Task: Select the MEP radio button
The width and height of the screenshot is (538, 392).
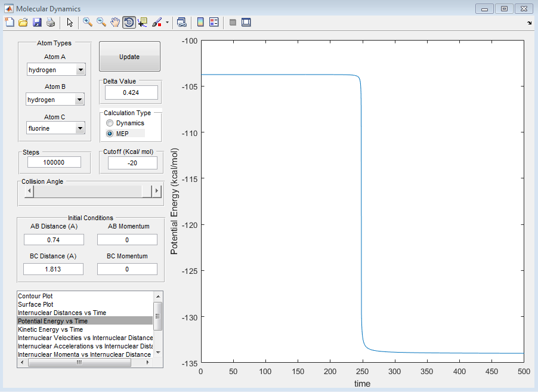Action: 110,134
